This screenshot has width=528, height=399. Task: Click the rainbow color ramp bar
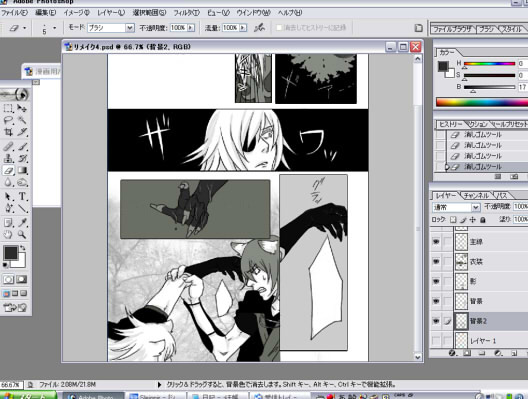point(482,102)
